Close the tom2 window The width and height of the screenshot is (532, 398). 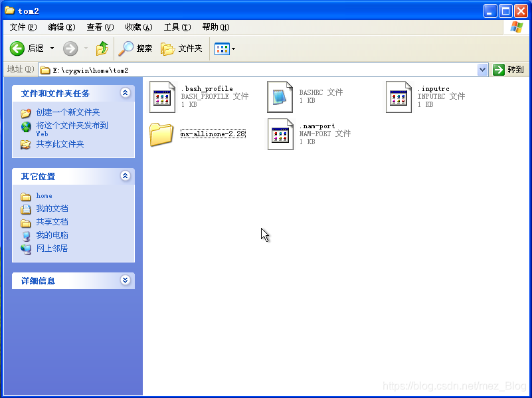point(521,11)
